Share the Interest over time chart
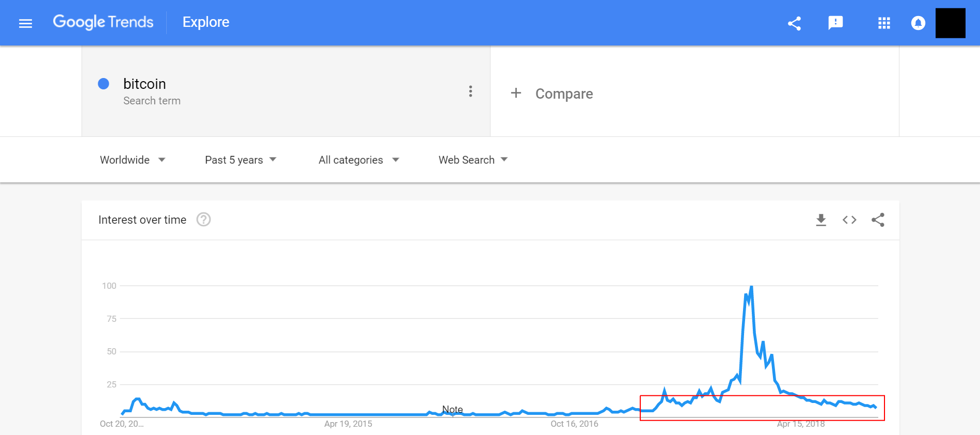Image resolution: width=980 pixels, height=435 pixels. [878, 220]
